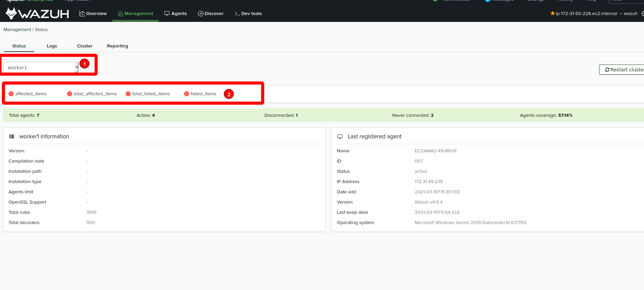Open the Reporting tab
644x290 pixels.
pos(118,46)
